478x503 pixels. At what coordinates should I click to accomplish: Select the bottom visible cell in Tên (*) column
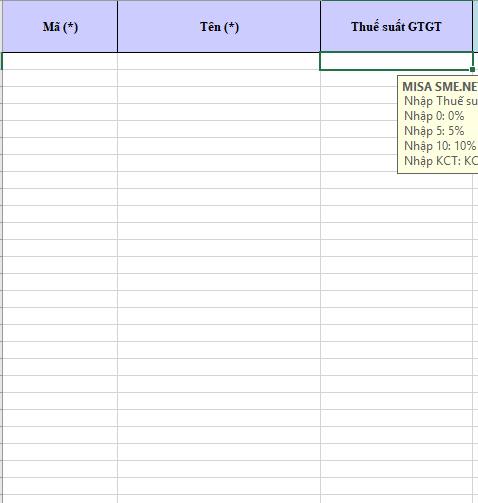219,499
